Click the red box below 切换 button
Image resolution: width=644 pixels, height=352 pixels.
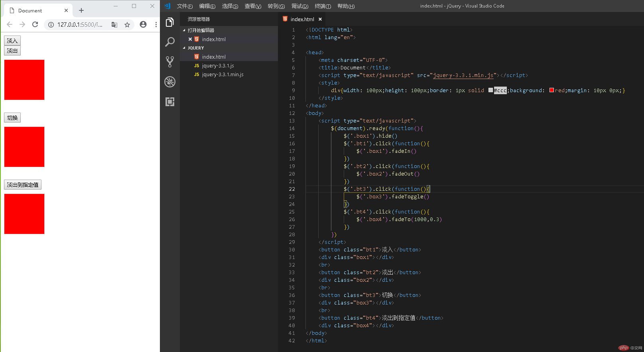[24, 147]
